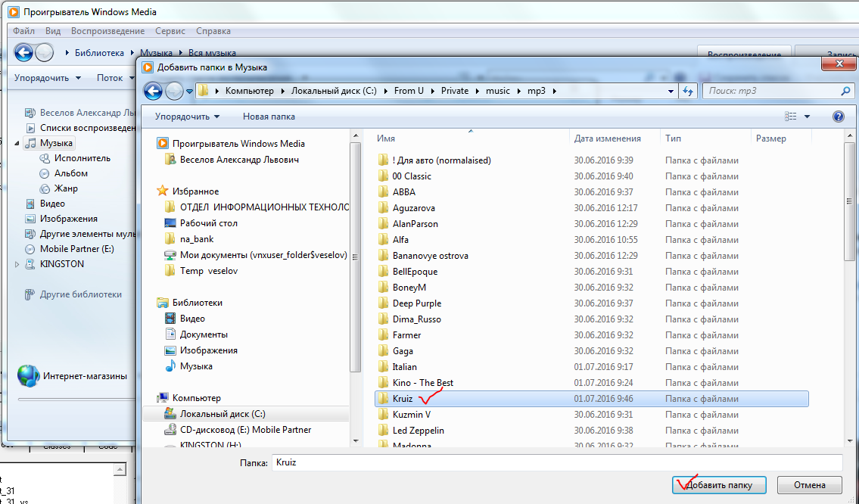Viewport: 859px width, 504px height.
Task: Click the Windows Media Player back button in the main window
Action: (23, 52)
